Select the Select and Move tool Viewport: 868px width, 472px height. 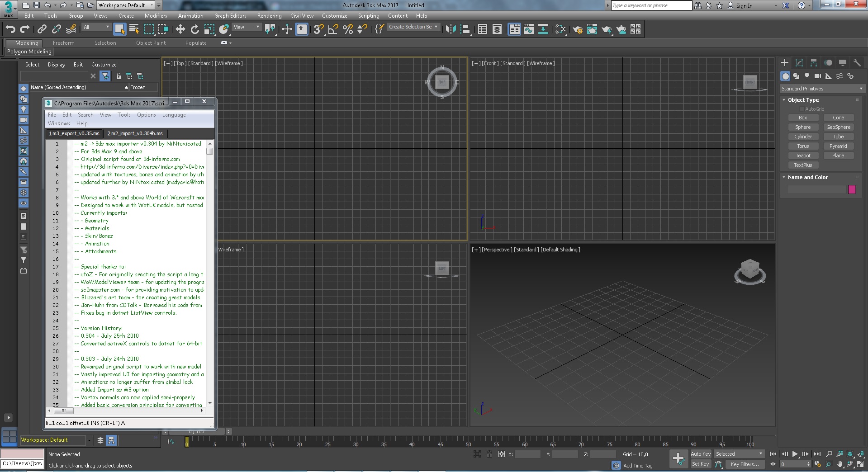180,29
